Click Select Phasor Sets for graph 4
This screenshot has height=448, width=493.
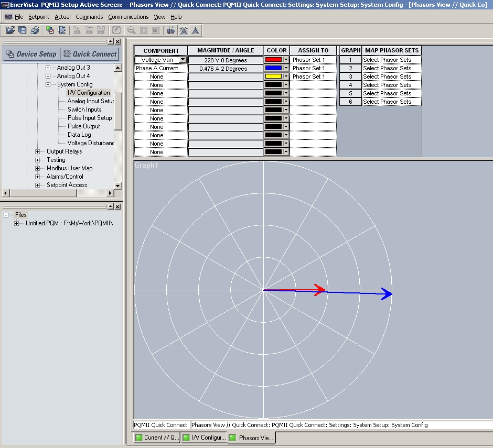pos(391,85)
